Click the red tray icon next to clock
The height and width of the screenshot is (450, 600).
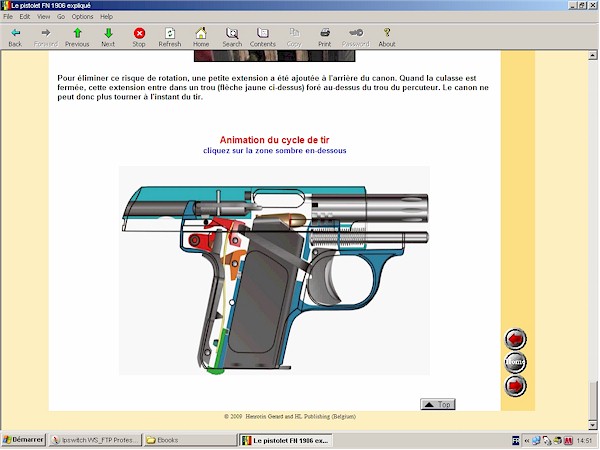coord(568,440)
